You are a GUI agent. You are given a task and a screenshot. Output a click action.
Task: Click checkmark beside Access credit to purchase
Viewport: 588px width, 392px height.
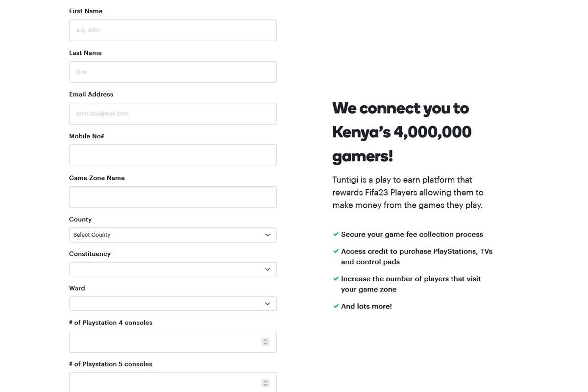336,251
